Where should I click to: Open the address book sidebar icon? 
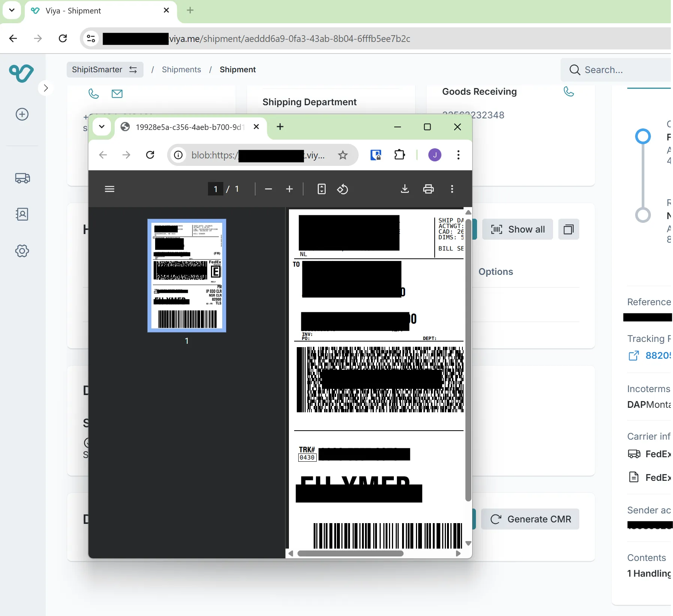coord(22,214)
